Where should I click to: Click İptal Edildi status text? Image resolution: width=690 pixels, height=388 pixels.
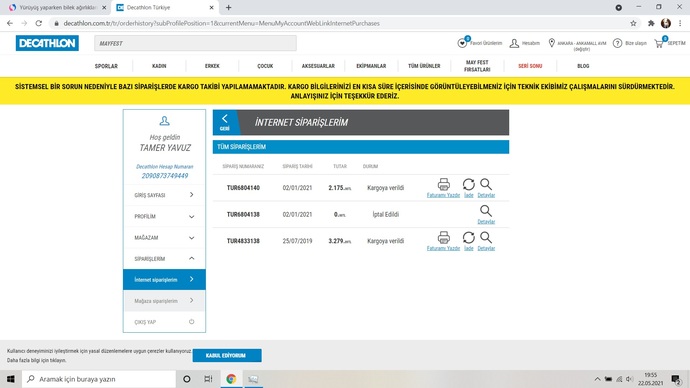(385, 214)
